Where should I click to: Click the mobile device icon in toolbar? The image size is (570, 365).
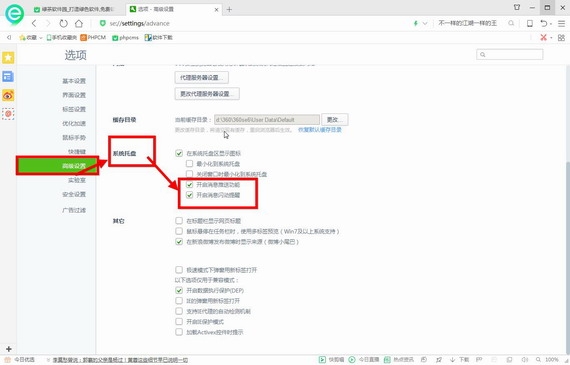530,24
